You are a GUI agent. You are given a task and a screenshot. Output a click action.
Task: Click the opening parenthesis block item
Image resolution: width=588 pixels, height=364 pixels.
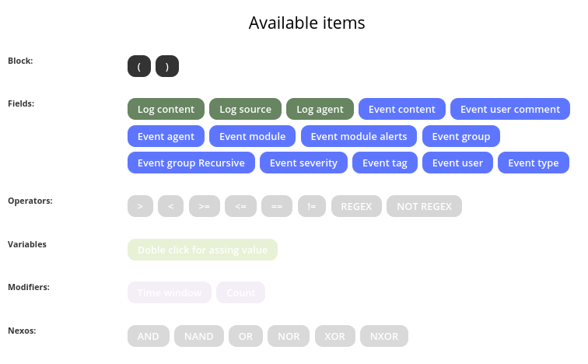point(139,66)
